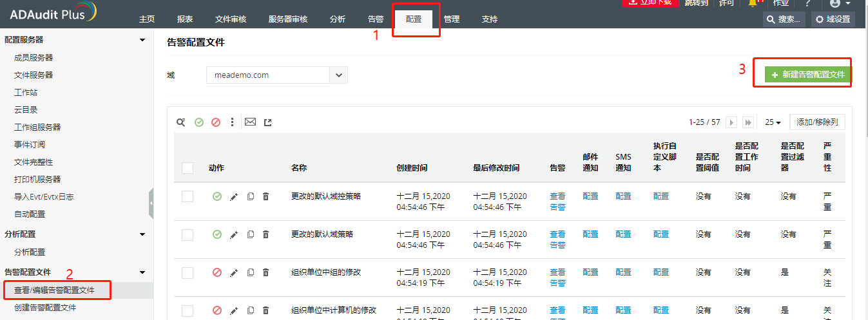Click 查看告警 link for 更改的默认域控策略
The width and height of the screenshot is (868, 320).
[557, 202]
